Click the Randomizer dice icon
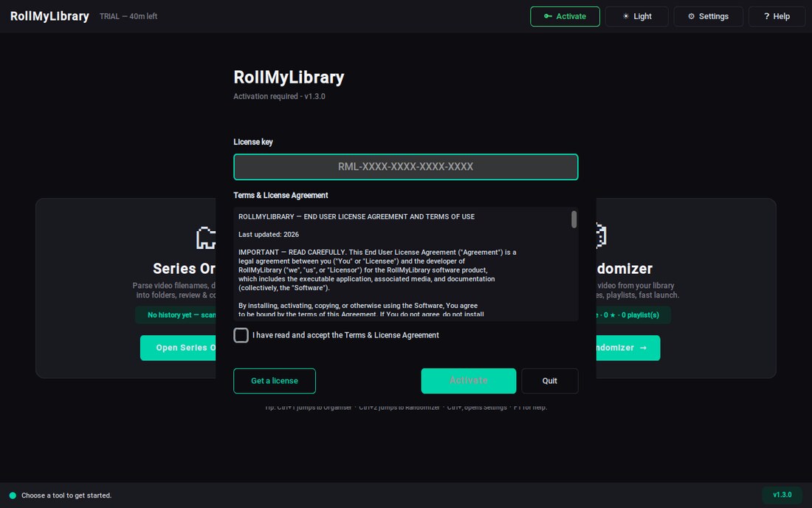 601,235
